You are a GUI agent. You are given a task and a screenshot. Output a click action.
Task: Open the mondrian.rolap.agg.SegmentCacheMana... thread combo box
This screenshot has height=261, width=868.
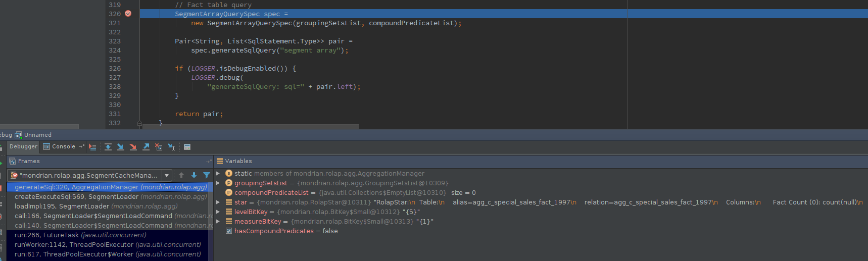tap(89, 175)
